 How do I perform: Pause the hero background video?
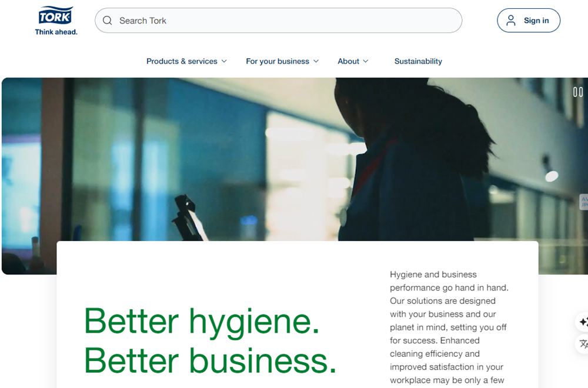tap(578, 92)
